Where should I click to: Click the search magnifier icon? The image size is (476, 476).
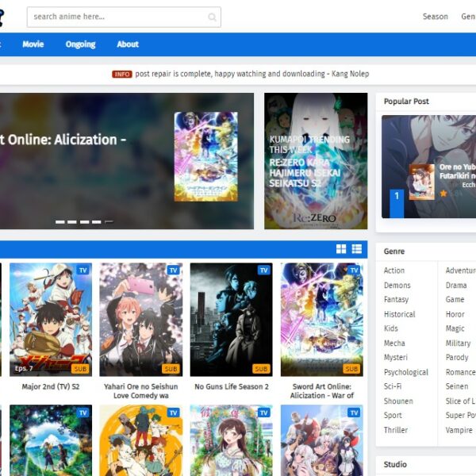212,17
